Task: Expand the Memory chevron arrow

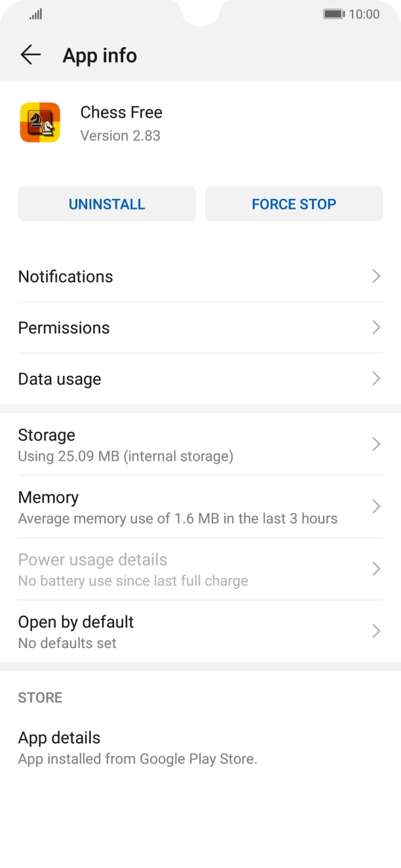Action: click(376, 507)
